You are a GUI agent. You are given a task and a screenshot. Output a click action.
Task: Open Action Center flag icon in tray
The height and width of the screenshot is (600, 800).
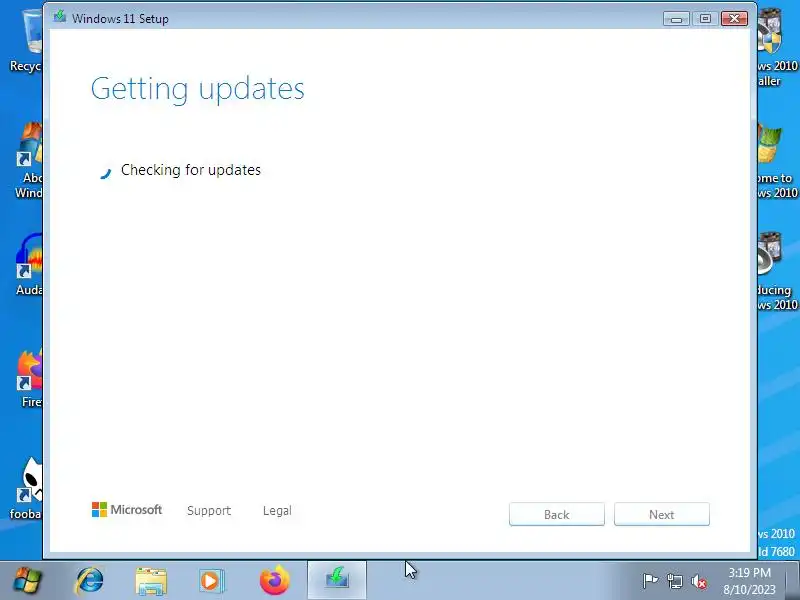pos(650,581)
